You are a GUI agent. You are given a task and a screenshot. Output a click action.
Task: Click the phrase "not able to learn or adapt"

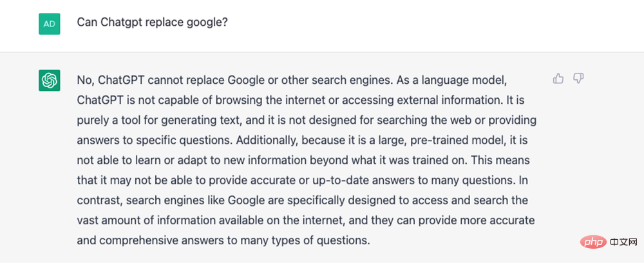[140, 160]
